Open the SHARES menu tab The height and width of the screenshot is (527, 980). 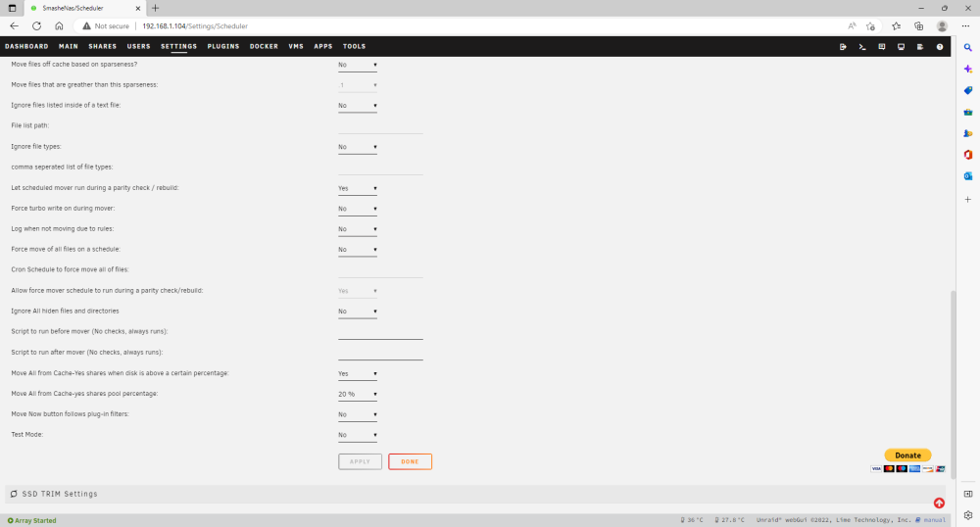point(103,46)
